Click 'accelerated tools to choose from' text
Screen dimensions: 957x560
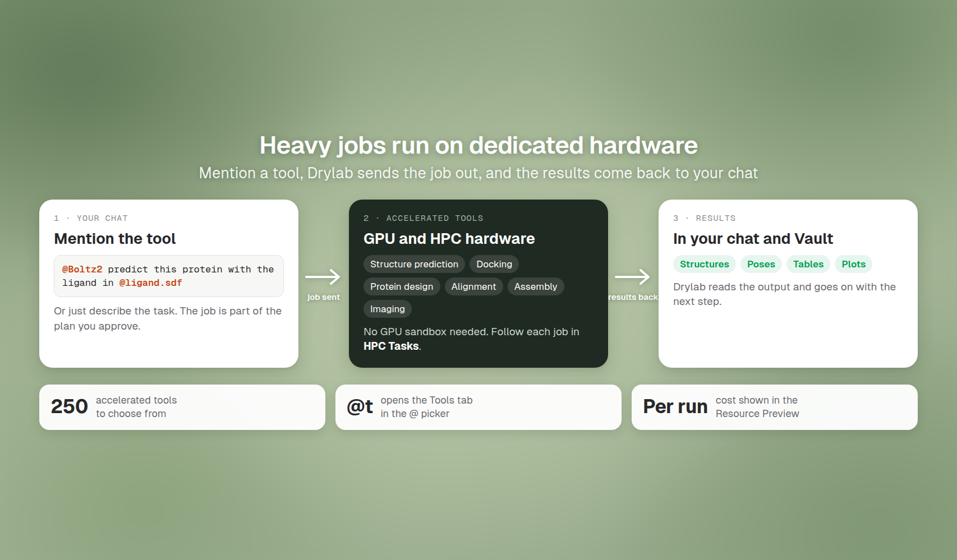click(136, 407)
